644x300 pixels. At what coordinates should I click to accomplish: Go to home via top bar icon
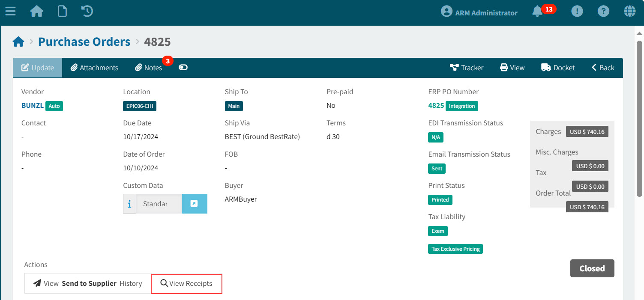click(x=37, y=11)
